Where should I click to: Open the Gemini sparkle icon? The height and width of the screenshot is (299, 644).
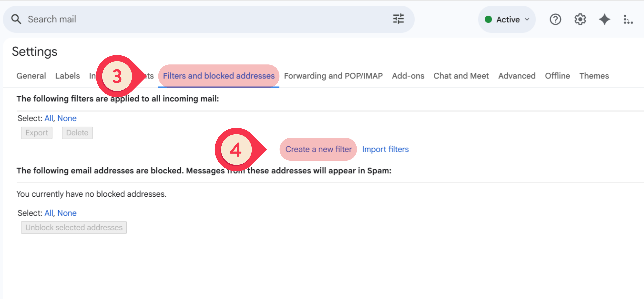coord(604,20)
